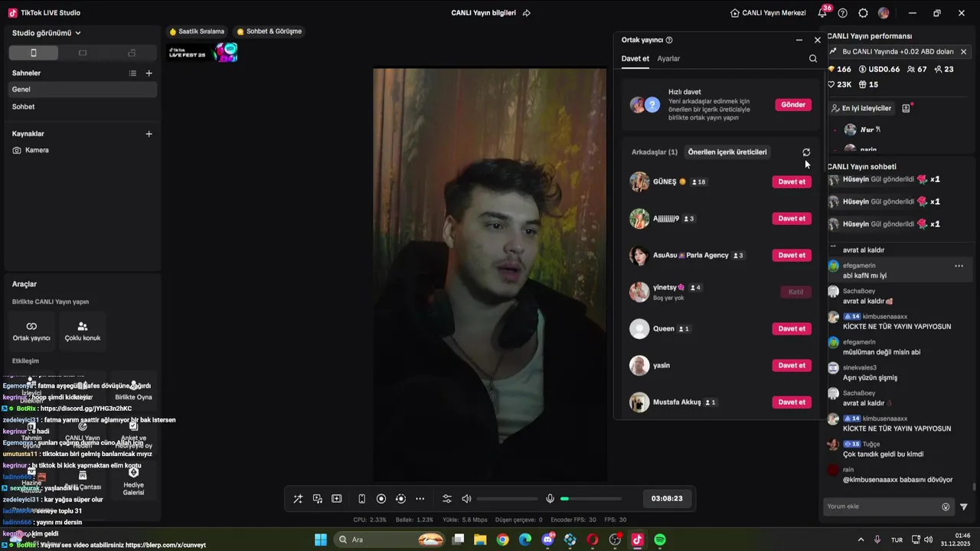980x551 pixels.
Task: Open the settings gear icon
Action: point(863,13)
